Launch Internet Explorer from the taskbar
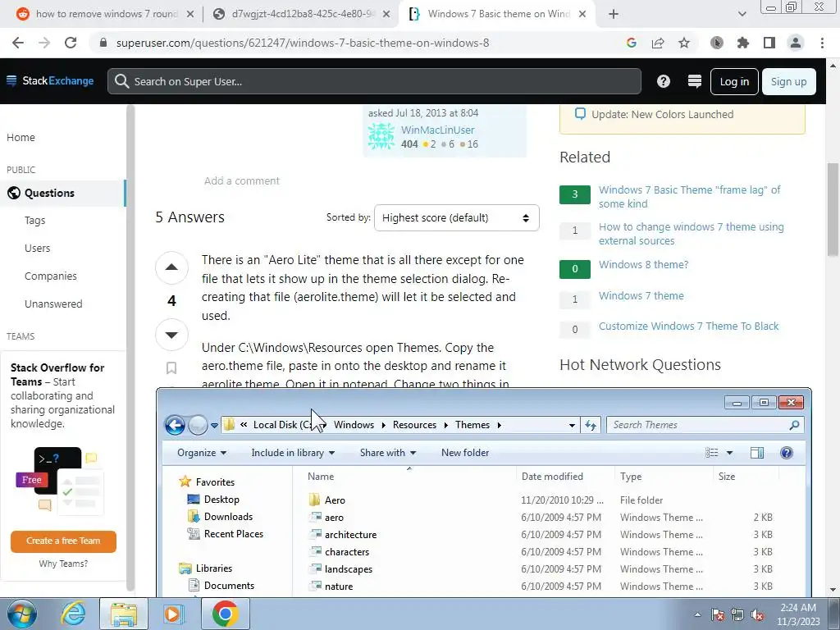Image resolution: width=840 pixels, height=630 pixels. [72, 614]
